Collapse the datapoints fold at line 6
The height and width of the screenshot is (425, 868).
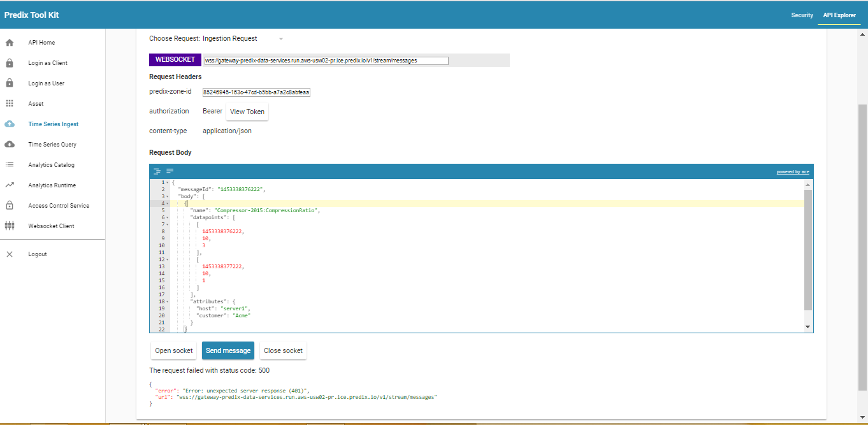(x=167, y=218)
